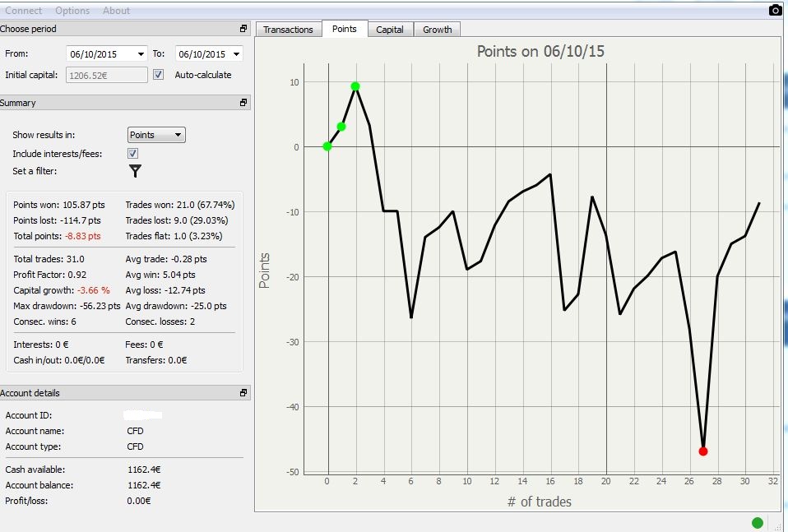This screenshot has width=788, height=532.
Task: Click the chart title 'Points on 06/10/15'
Action: coord(540,51)
